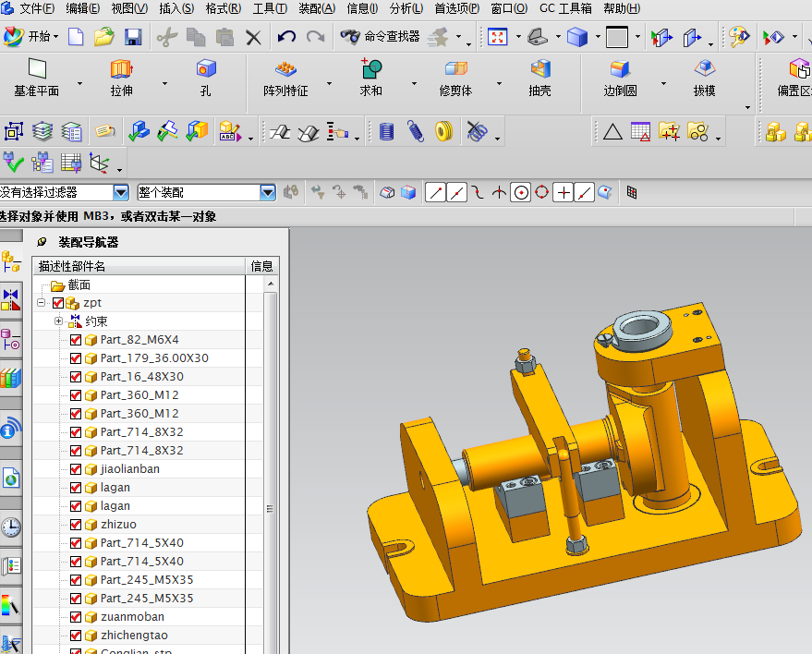The height and width of the screenshot is (654, 812).
Task: Click the 开始 start button
Action: 31,36
